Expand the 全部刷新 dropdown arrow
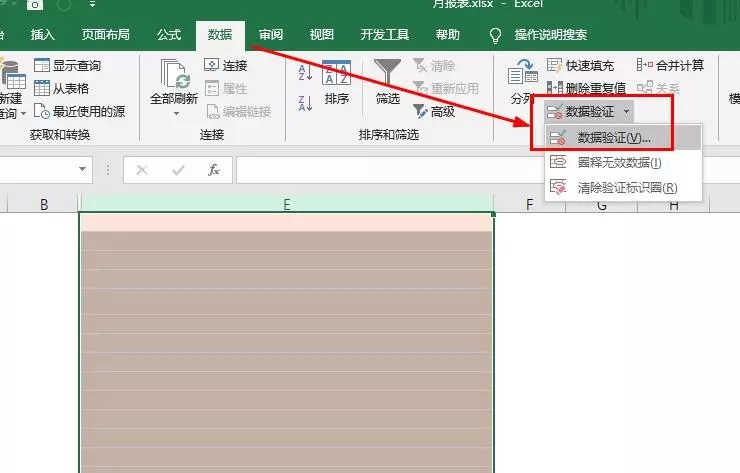The image size is (740, 473). tap(176, 114)
